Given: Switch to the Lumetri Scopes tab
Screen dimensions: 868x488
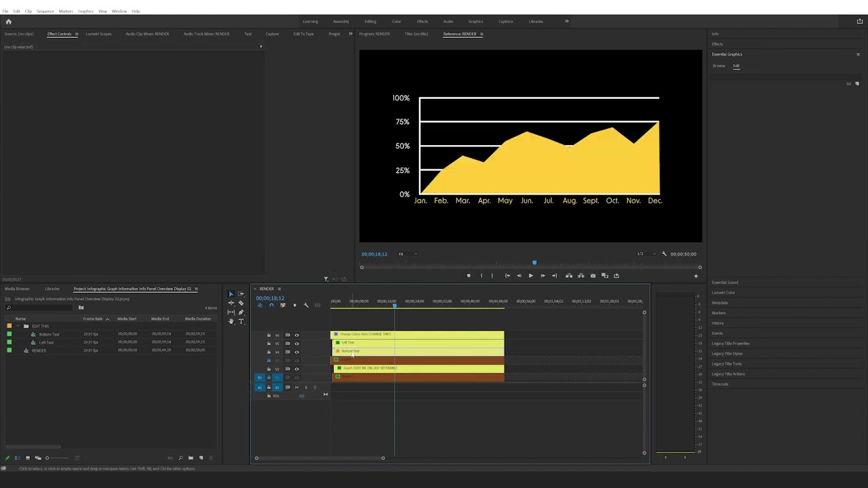Looking at the screenshot, I should [x=98, y=34].
